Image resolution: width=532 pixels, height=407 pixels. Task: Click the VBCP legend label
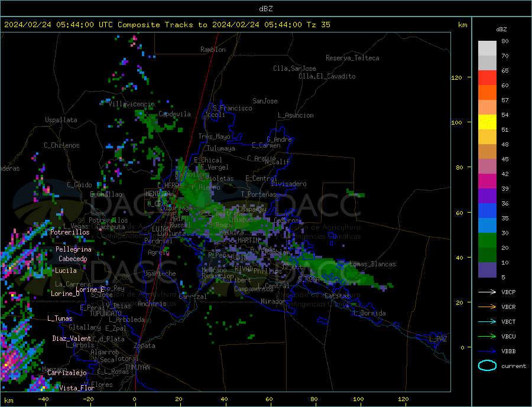point(508,292)
